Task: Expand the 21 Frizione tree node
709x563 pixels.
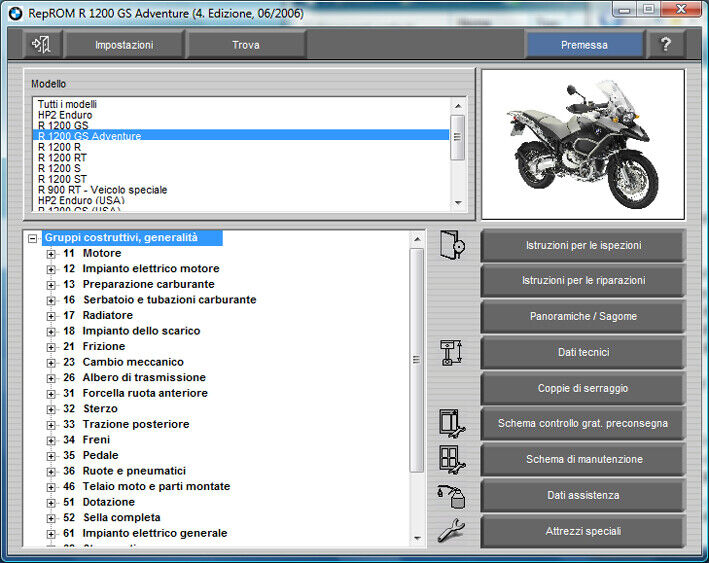Action: (51, 347)
